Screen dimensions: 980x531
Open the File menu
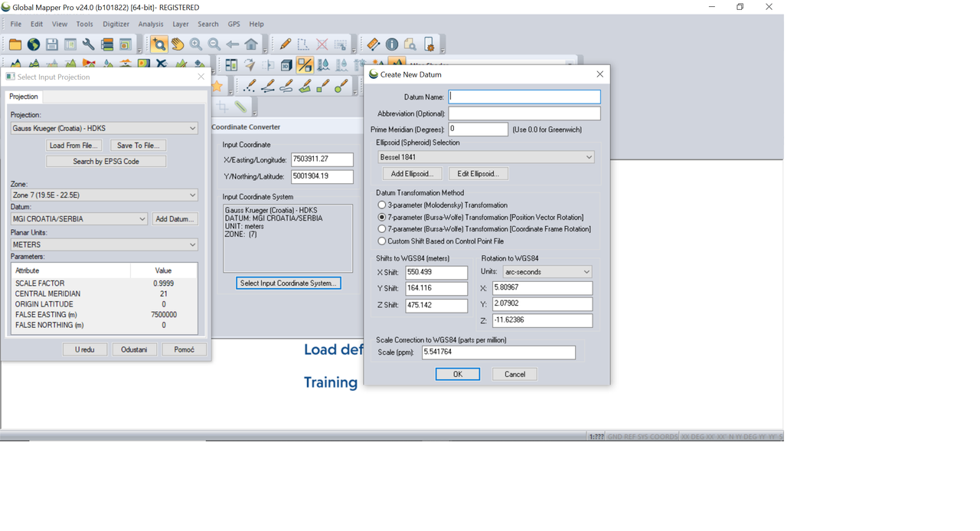[15, 24]
